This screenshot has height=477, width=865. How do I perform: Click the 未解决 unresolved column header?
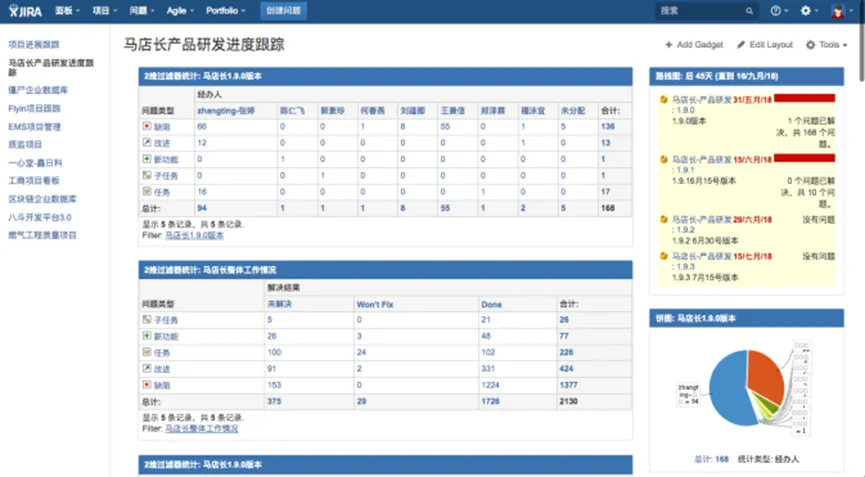pyautogui.click(x=280, y=304)
